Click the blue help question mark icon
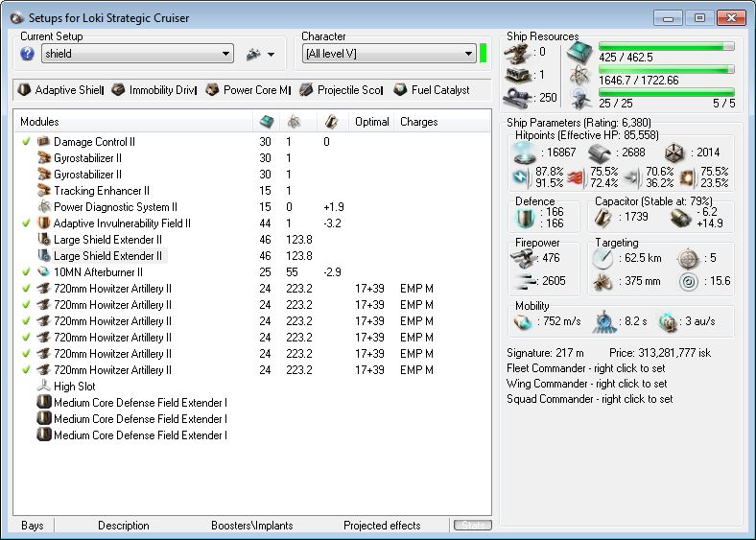This screenshot has width=756, height=540. pyautogui.click(x=28, y=54)
